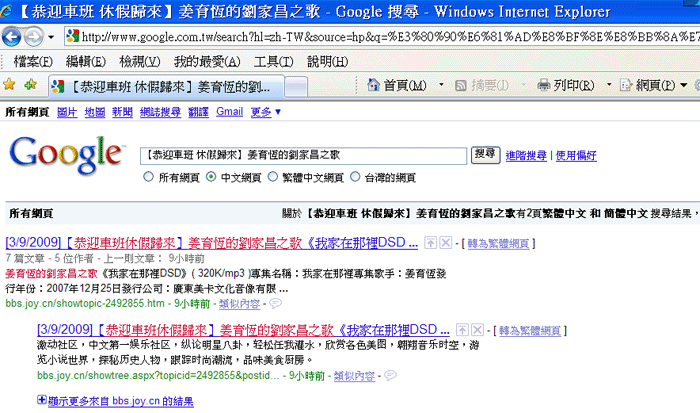Open the 檢視(V) menu
The height and width of the screenshot is (413, 700).
[x=140, y=62]
